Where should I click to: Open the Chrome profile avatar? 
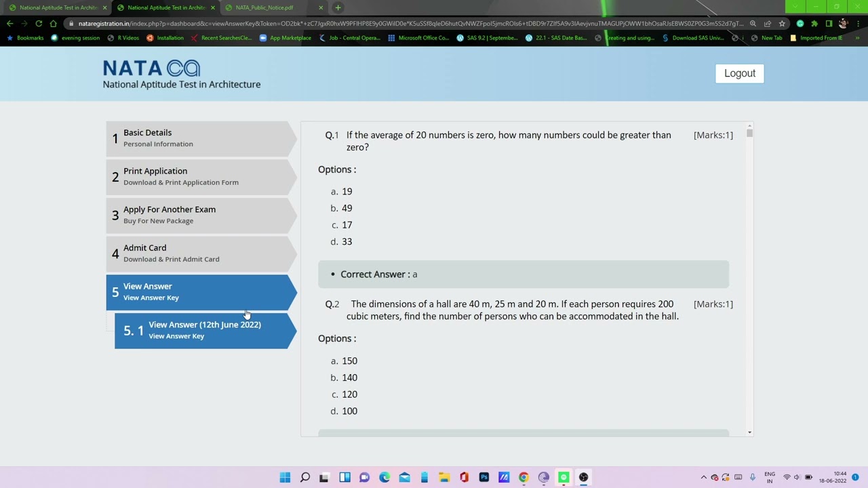[x=843, y=23]
